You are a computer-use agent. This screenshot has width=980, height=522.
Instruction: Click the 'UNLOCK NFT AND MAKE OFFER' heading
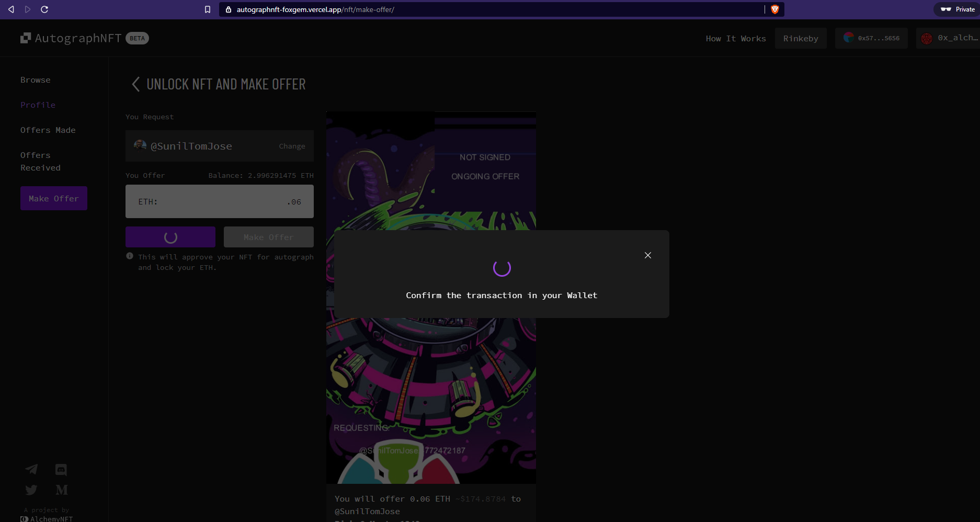tap(226, 84)
